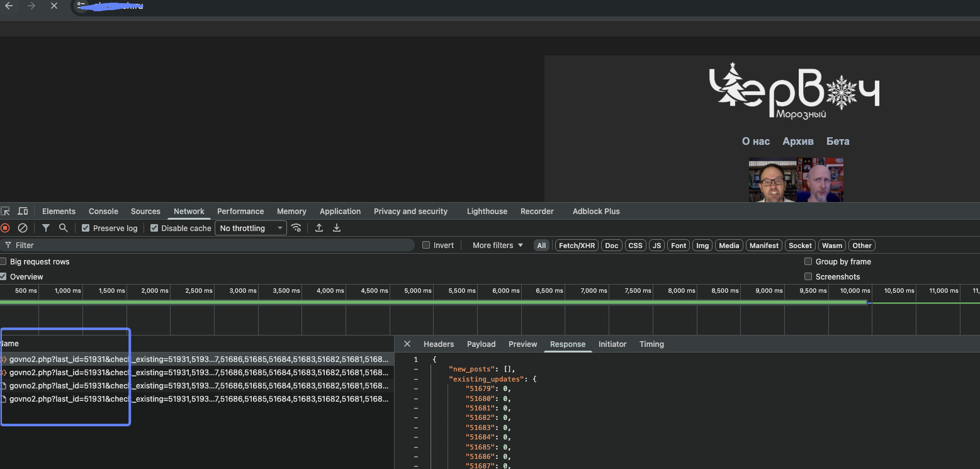
Task: Filter requests by Fetch/XHR type
Action: click(577, 246)
